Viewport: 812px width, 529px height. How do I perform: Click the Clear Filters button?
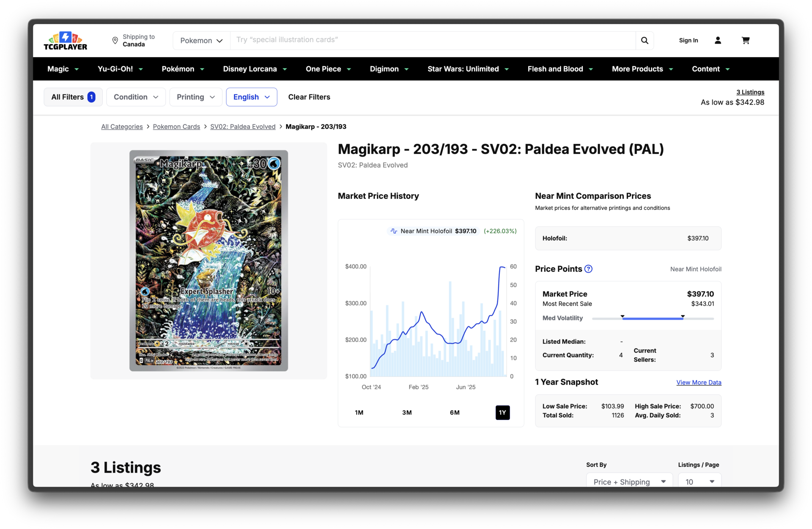(x=309, y=97)
